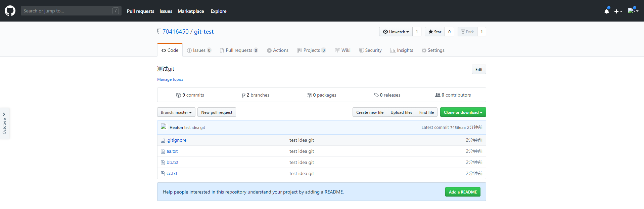Open the plus create-new menu

click(618, 11)
